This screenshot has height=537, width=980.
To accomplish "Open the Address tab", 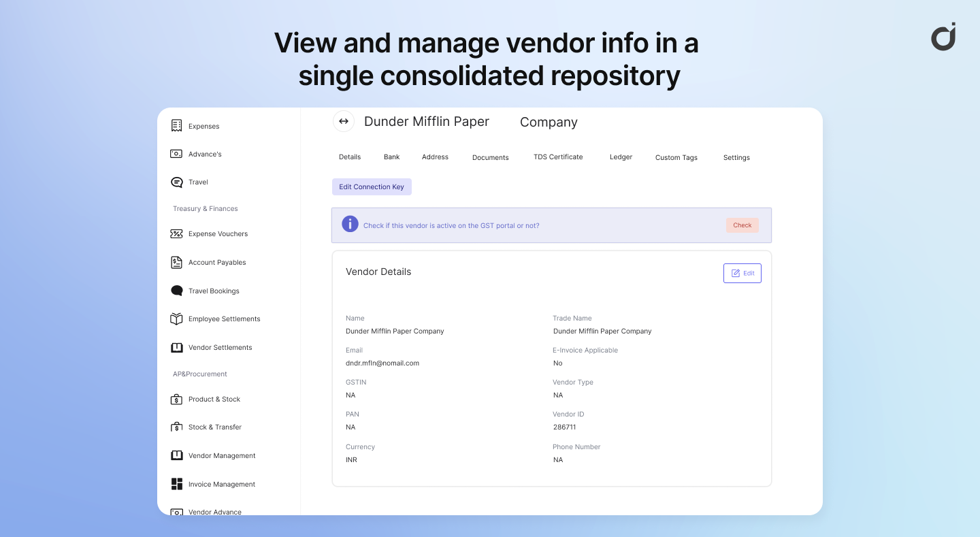I will point(435,157).
